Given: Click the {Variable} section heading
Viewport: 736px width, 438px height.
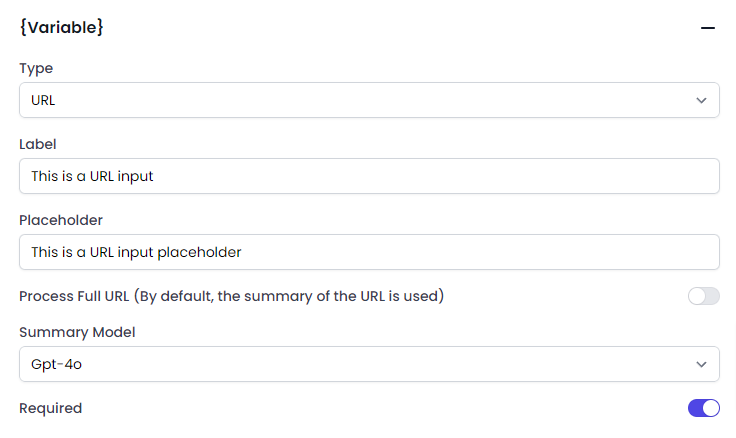Looking at the screenshot, I should point(62,28).
